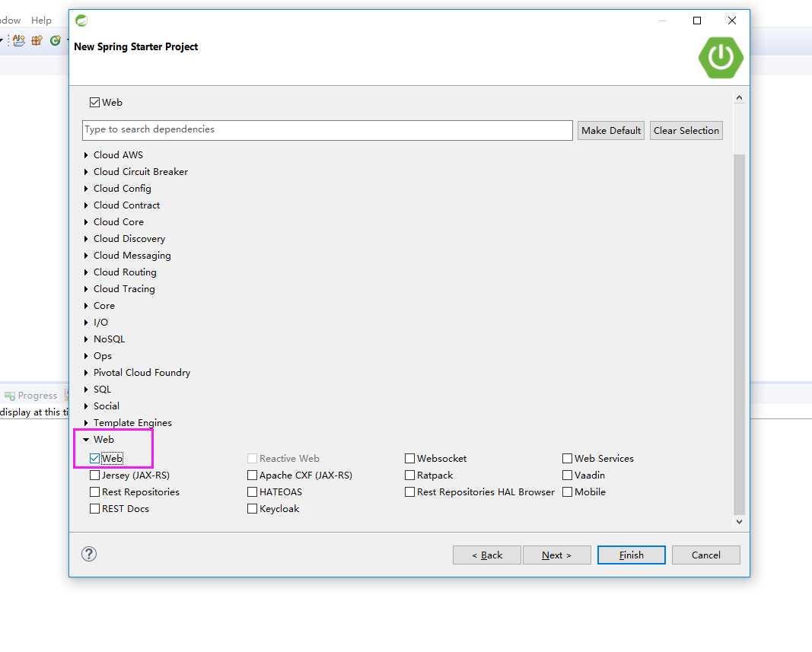Check the Mobile dependency
The height and width of the screenshot is (652, 812).
click(567, 492)
